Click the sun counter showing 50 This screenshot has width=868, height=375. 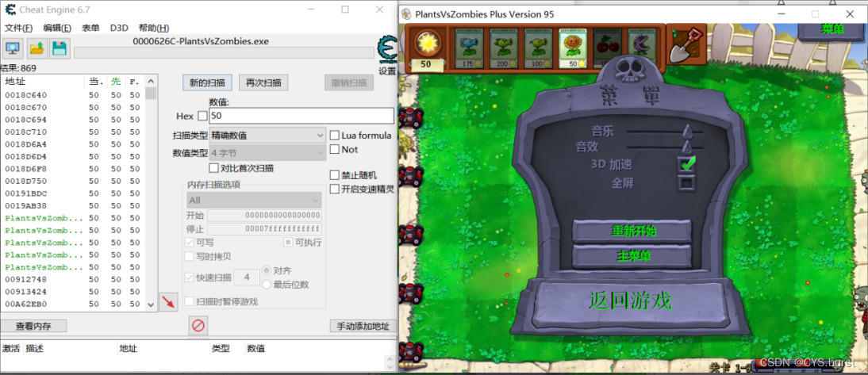[x=426, y=64]
